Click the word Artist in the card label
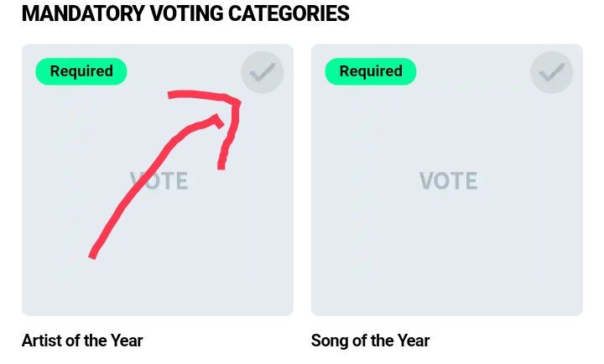 42,341
